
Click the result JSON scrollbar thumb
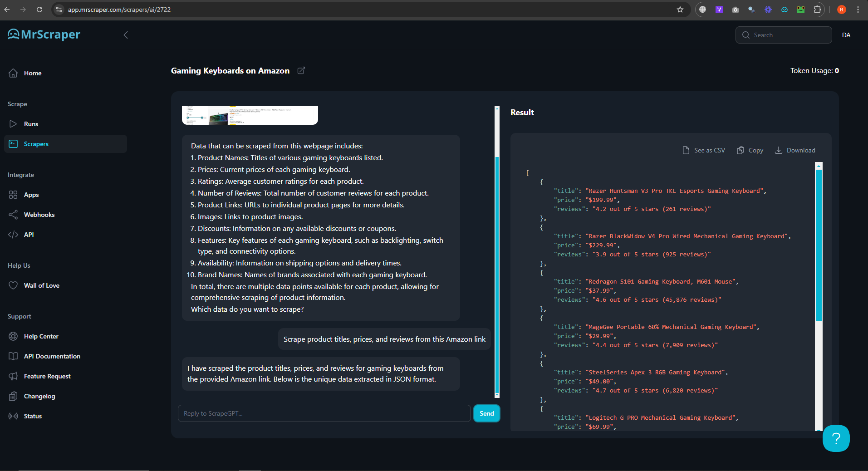[819, 245]
